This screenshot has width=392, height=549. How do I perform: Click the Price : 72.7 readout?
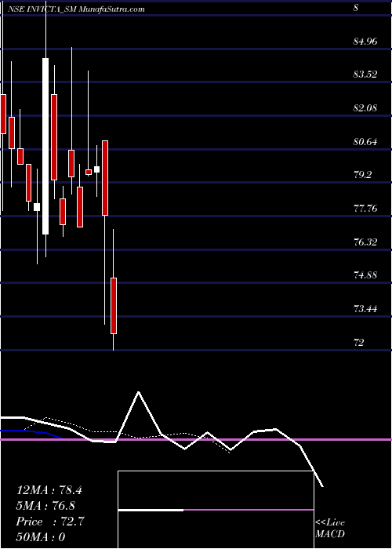[50, 522]
